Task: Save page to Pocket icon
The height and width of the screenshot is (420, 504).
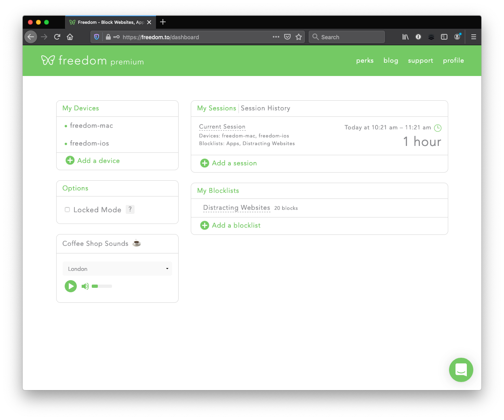Action: [287, 37]
